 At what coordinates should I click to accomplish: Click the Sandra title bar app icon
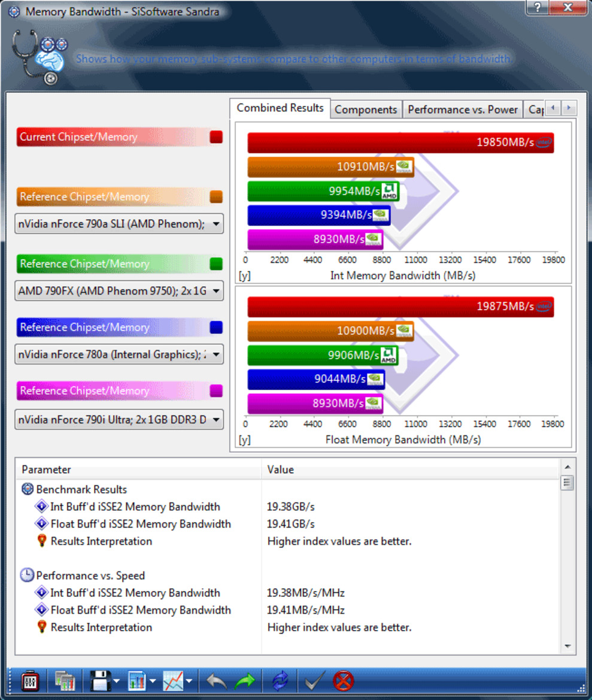(x=14, y=11)
